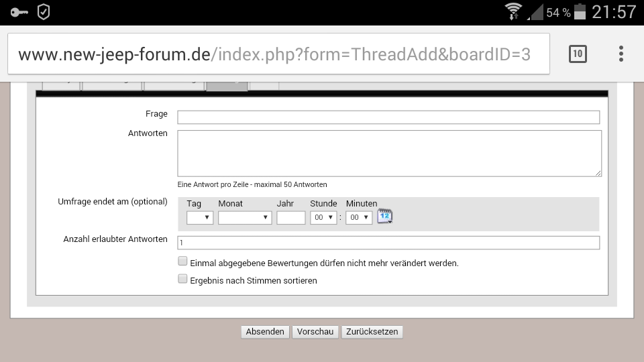Screen dimensions: 644x362
Task: Open the Monat month dropdown
Action: click(245, 218)
